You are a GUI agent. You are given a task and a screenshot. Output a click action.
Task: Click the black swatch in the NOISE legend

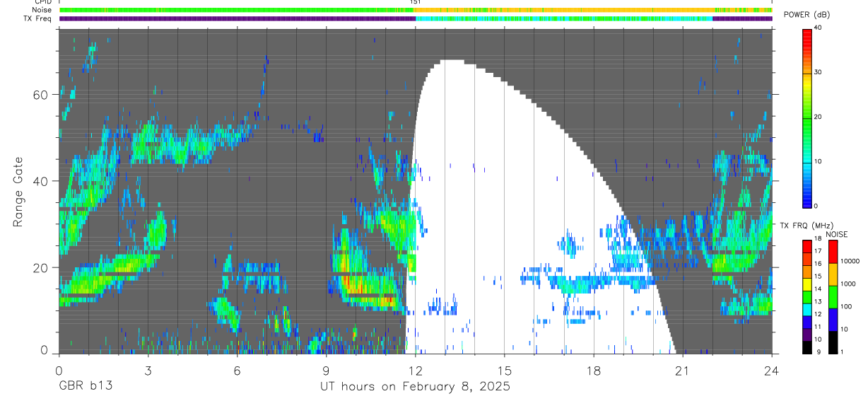coord(833,342)
